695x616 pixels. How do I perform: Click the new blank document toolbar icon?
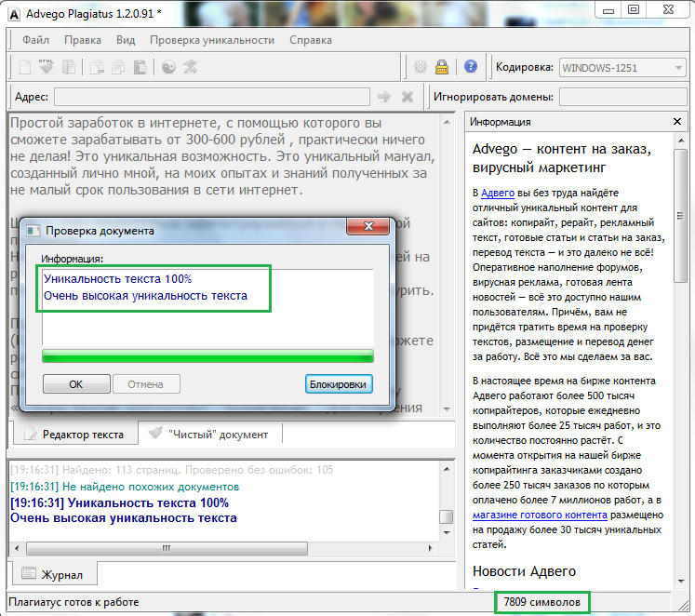(25, 67)
